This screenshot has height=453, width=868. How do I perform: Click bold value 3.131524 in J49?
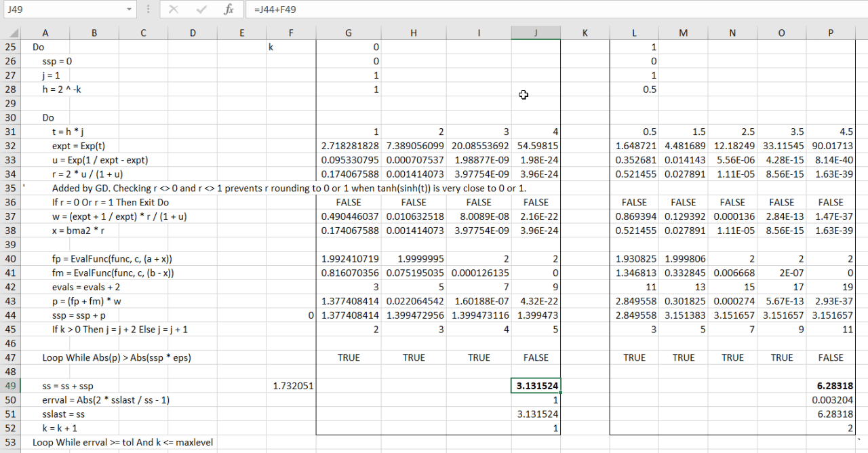coord(538,386)
